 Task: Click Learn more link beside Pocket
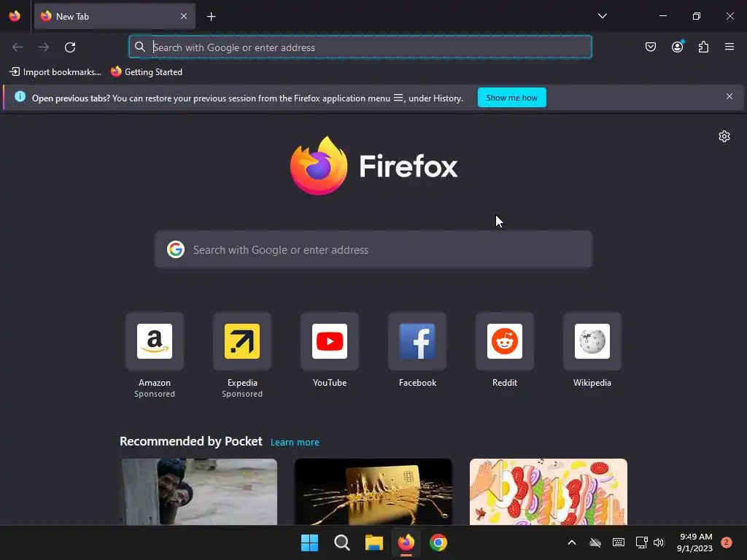pyautogui.click(x=295, y=443)
